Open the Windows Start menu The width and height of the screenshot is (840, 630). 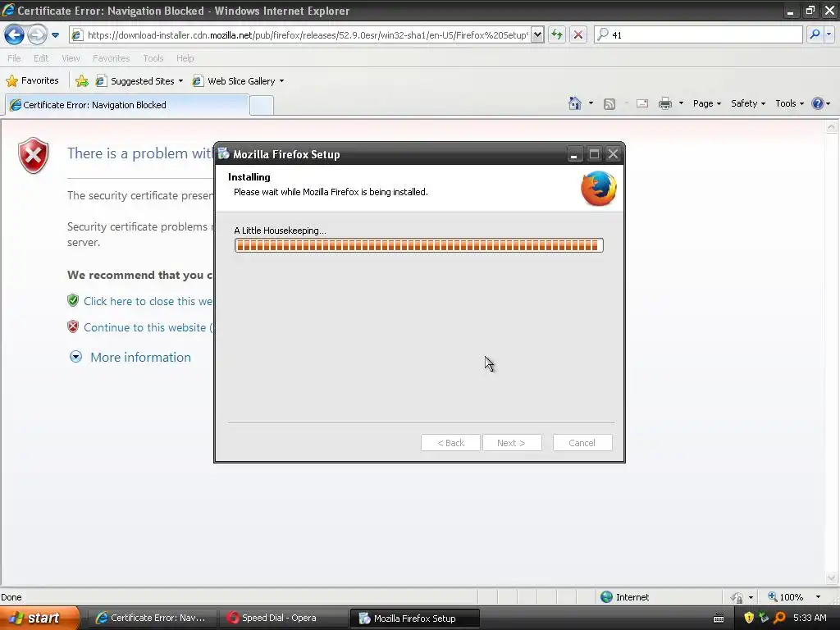click(x=39, y=619)
